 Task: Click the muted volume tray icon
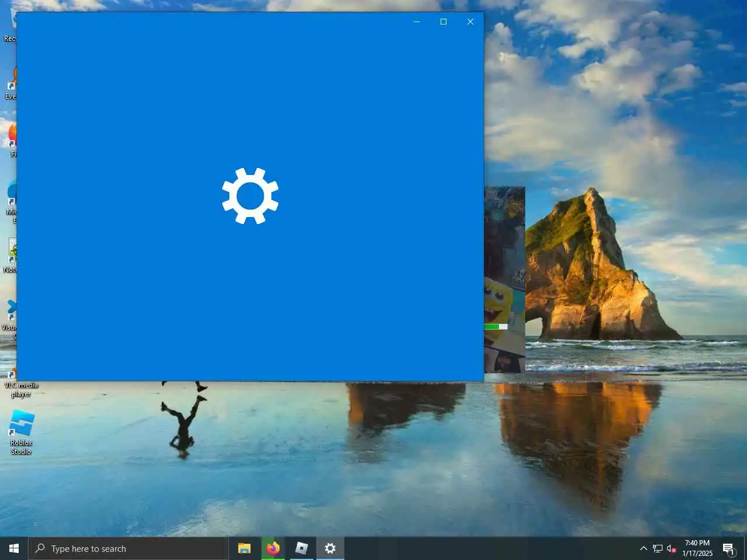point(672,548)
